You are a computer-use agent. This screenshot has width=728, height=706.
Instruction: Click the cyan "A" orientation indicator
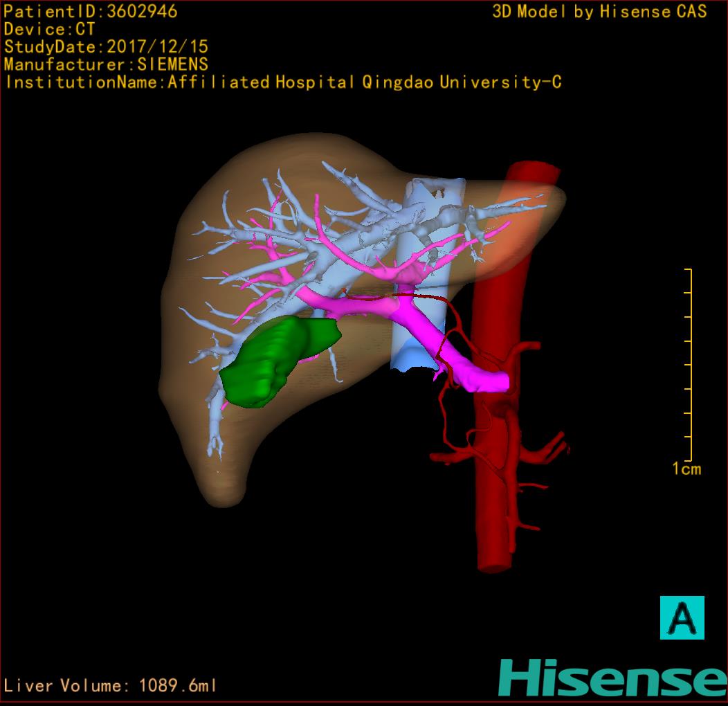point(682,617)
